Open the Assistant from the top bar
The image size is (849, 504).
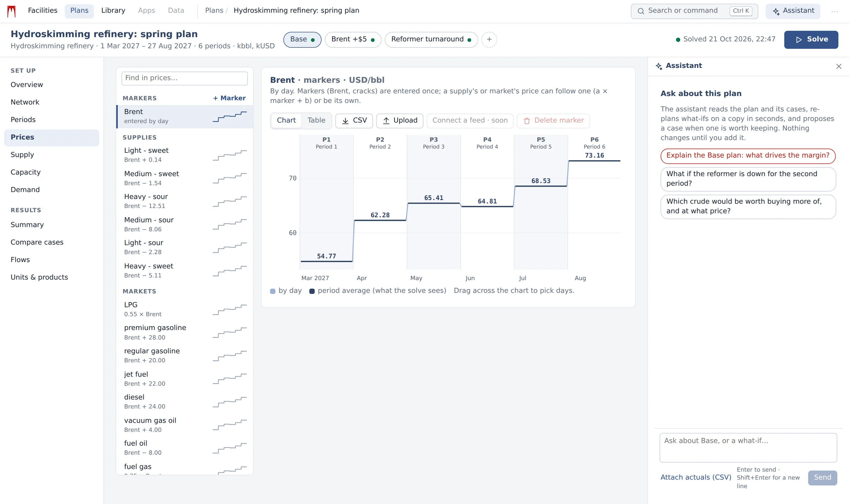pos(793,11)
